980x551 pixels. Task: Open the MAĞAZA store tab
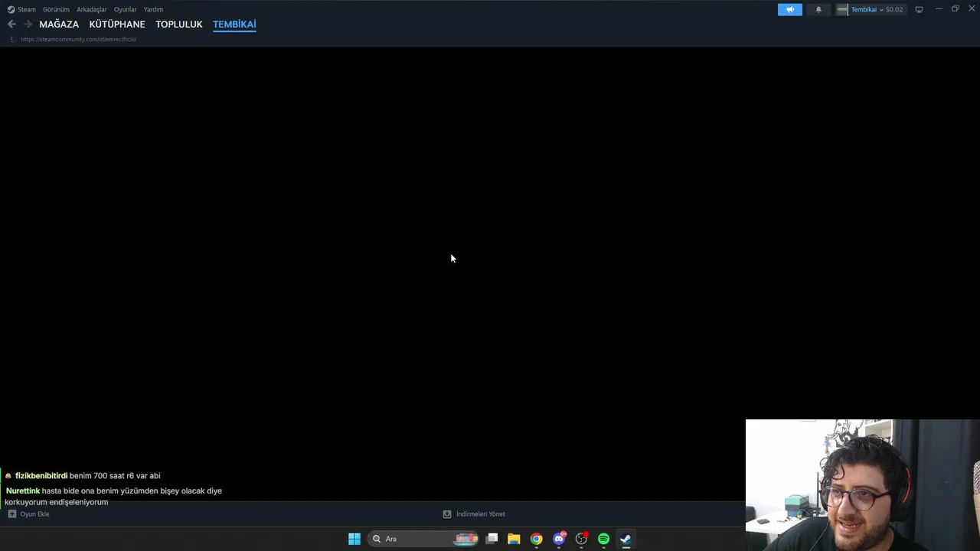(x=59, y=24)
